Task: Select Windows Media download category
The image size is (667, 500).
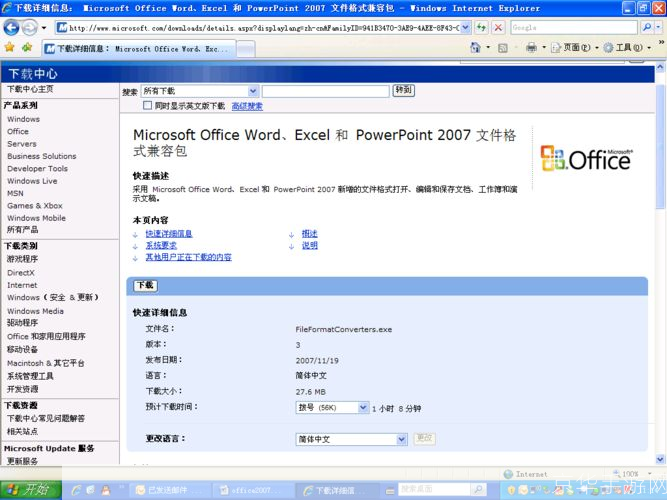Action: pyautogui.click(x=35, y=311)
